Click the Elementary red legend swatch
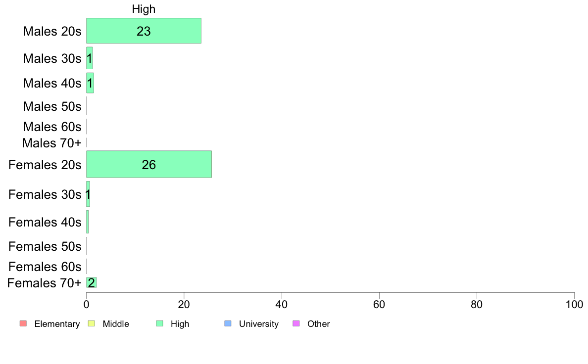Screen dimensions: 588x364 (x=23, y=323)
